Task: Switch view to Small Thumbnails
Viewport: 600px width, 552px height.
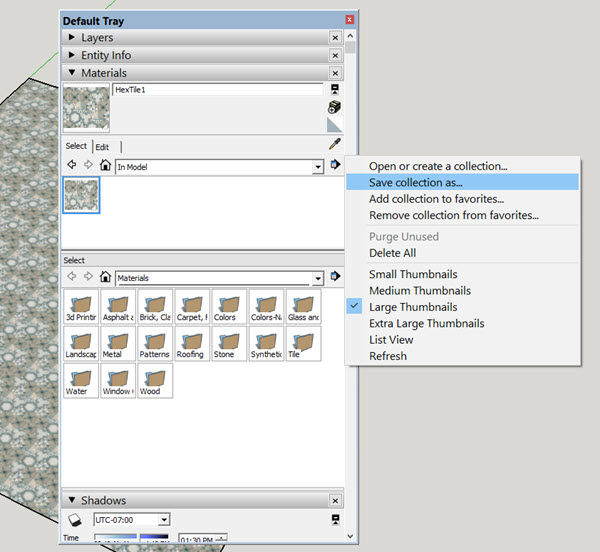Action: point(413,274)
